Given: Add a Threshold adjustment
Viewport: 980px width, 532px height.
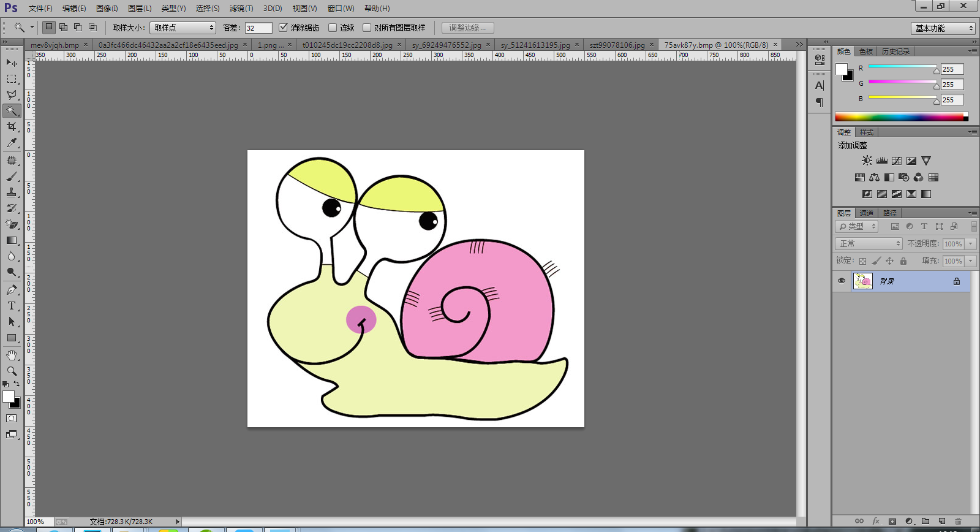Looking at the screenshot, I should (897, 194).
